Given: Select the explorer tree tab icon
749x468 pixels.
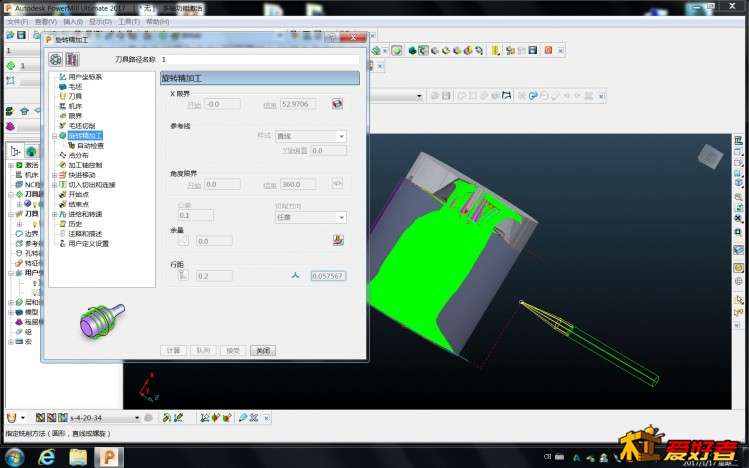Looking at the screenshot, I should 15,151.
